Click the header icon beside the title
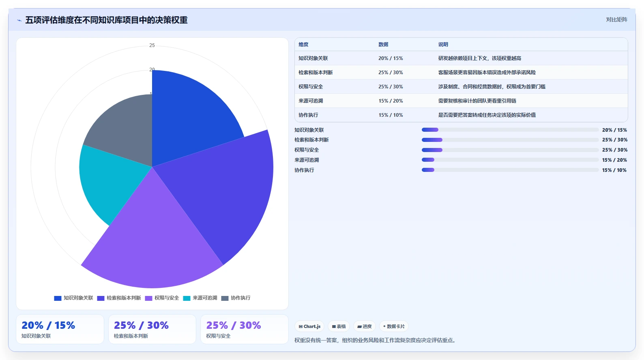644x360 pixels. (x=19, y=20)
